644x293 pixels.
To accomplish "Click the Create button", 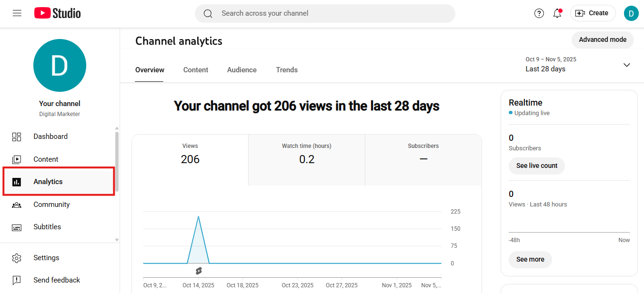I will click(593, 13).
